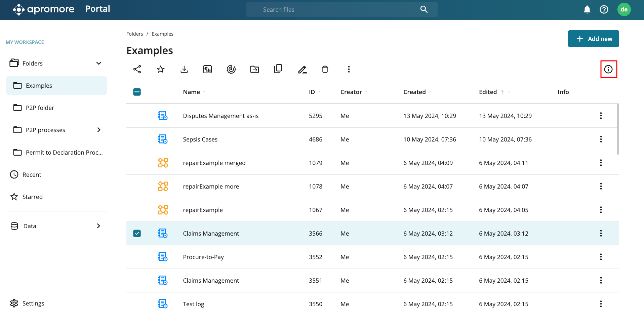Image resolution: width=644 pixels, height=324 pixels.
Task: Expand the Data section
Action: [x=99, y=226]
